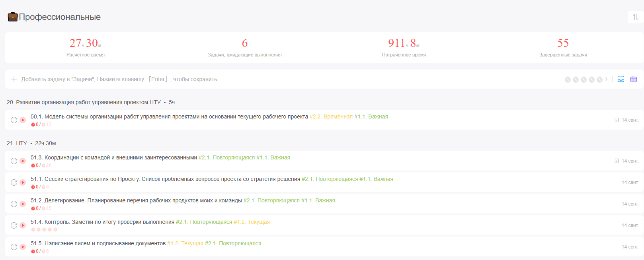Set first pomodoro clock in add-task bar
644x260 pixels.
click(x=568, y=80)
